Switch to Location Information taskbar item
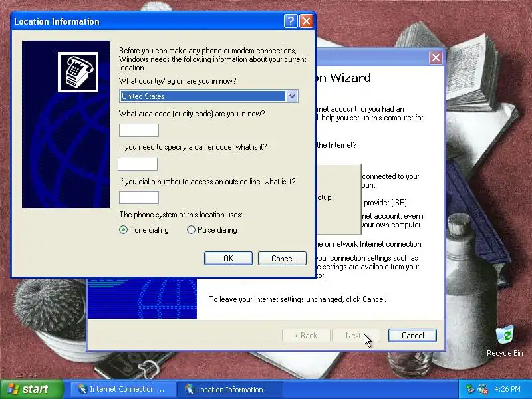This screenshot has width=532, height=399. pos(231,389)
